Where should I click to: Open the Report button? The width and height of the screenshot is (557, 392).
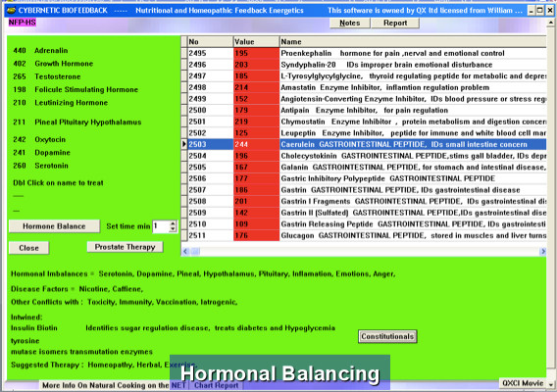(x=395, y=23)
